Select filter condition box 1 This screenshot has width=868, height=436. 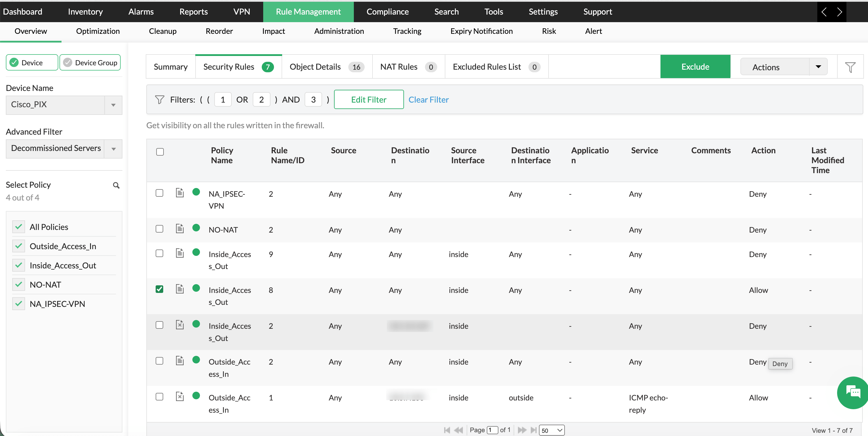coord(223,100)
